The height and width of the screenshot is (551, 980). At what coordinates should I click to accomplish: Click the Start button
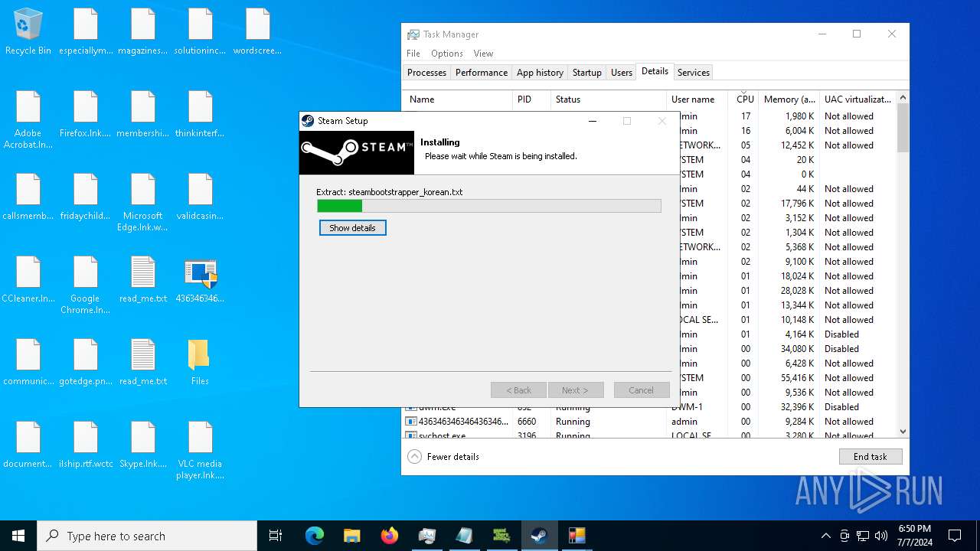(18, 536)
